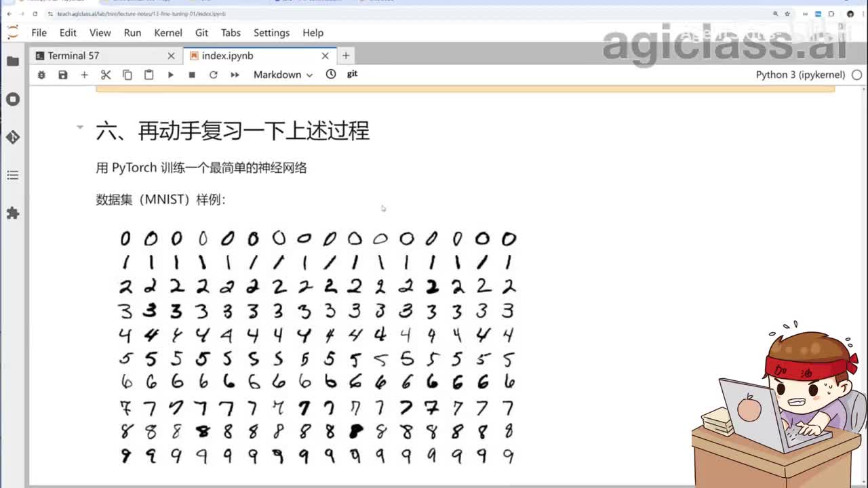Image resolution: width=868 pixels, height=488 pixels.
Task: Open the Kernel menu
Action: point(168,33)
